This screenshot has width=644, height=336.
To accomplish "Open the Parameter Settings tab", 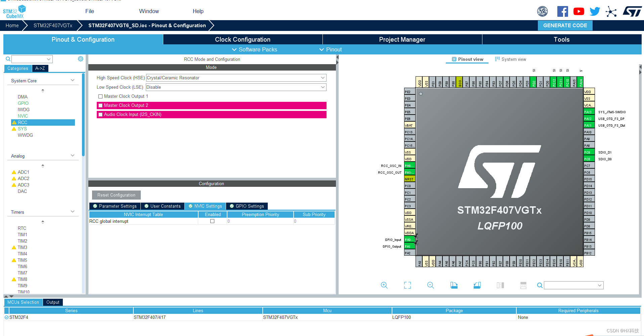I will 115,206.
